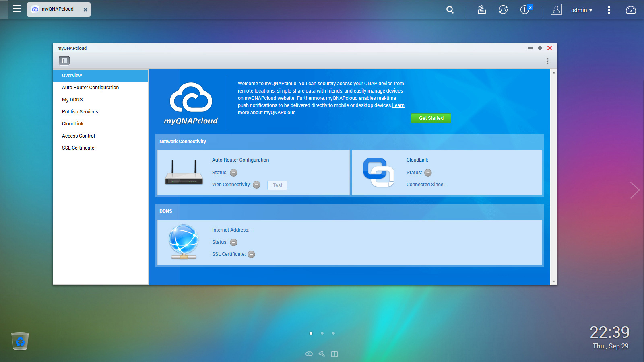Viewport: 644px width, 362px height.
Task: Click the CloudLink card title
Action: [x=417, y=160]
